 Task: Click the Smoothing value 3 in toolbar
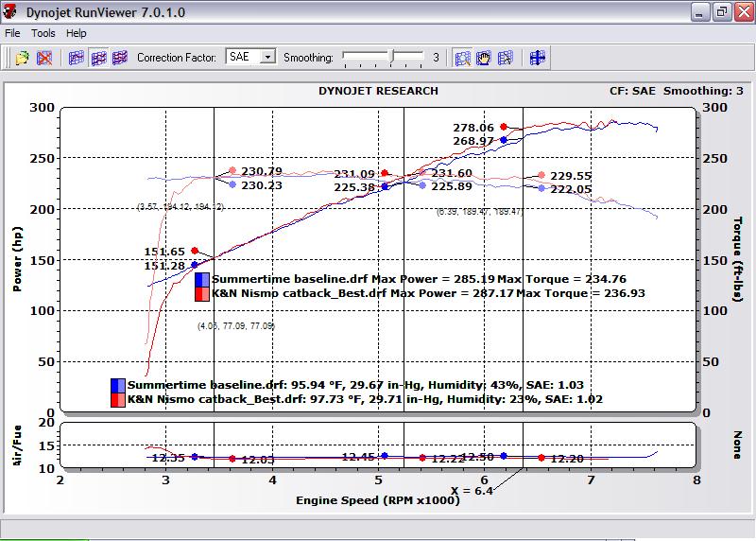click(x=436, y=58)
